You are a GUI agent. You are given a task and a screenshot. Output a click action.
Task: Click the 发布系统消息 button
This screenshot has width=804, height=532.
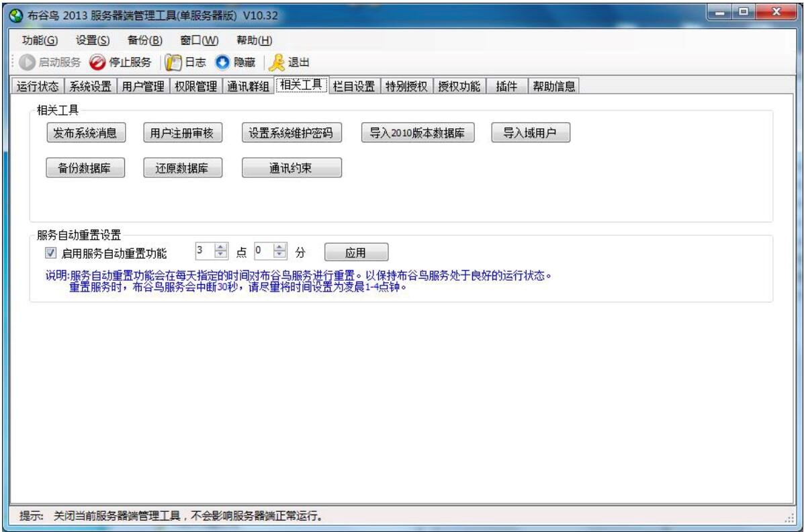click(x=85, y=133)
